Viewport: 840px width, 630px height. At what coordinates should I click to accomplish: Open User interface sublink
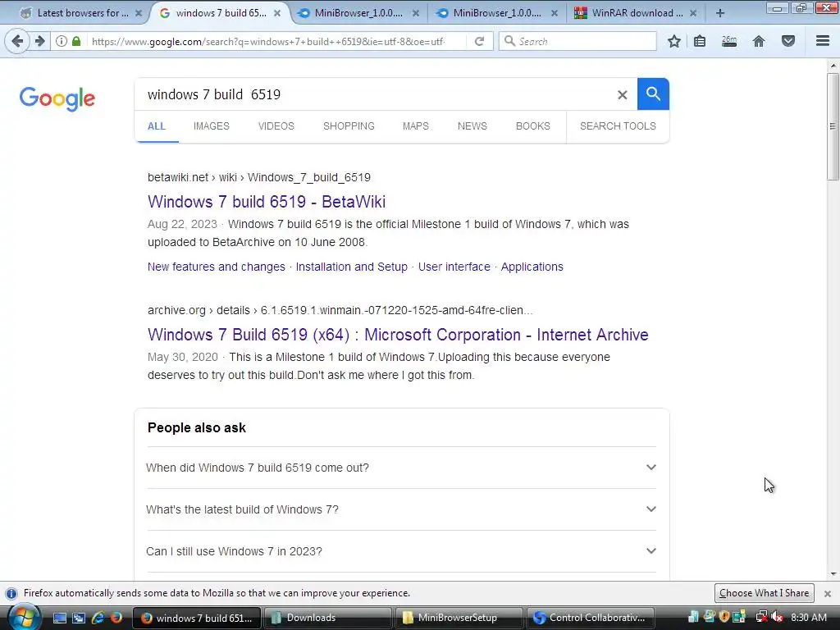[454, 267]
